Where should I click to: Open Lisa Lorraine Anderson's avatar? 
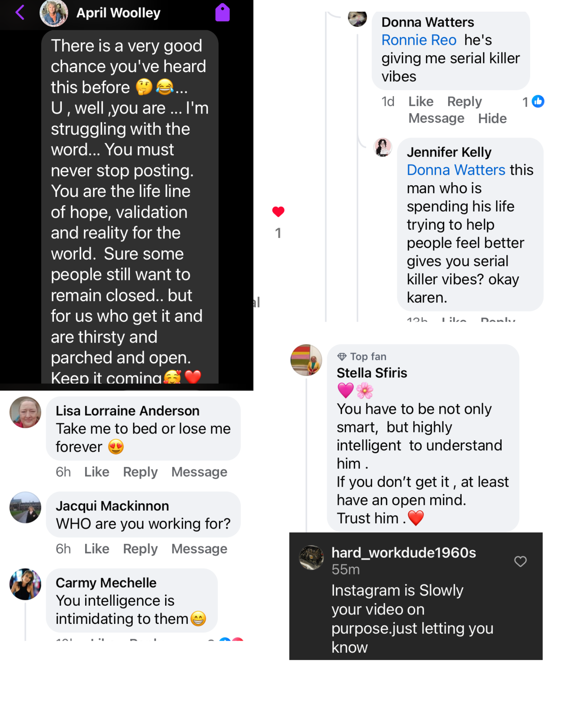click(x=25, y=412)
